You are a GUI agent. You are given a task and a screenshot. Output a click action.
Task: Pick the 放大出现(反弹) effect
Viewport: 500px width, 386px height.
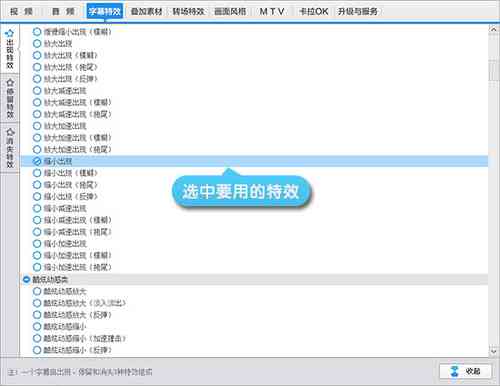click(65, 79)
